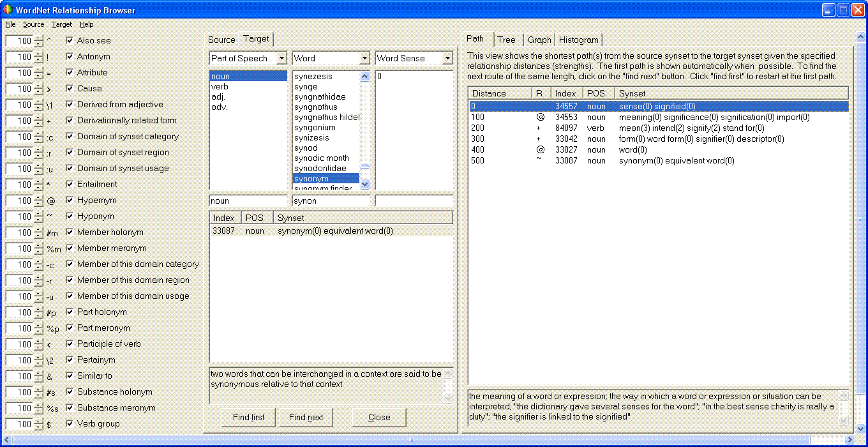Click the word filter field containing synon
Screen dimensions: 868x447
pos(331,201)
